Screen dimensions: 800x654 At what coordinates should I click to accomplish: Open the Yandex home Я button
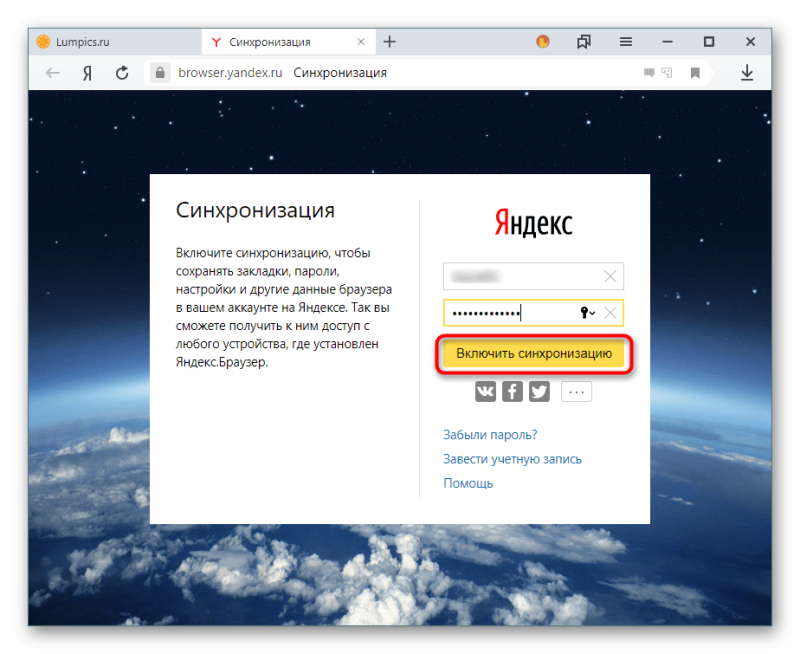[87, 73]
